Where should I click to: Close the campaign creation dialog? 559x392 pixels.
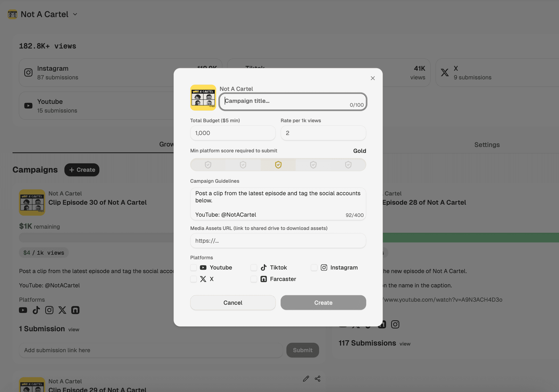(373, 78)
